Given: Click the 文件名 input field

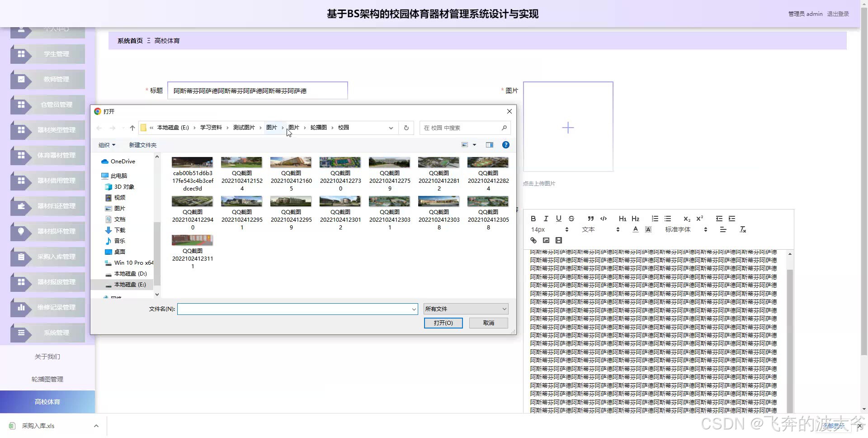Looking at the screenshot, I should click(x=294, y=309).
